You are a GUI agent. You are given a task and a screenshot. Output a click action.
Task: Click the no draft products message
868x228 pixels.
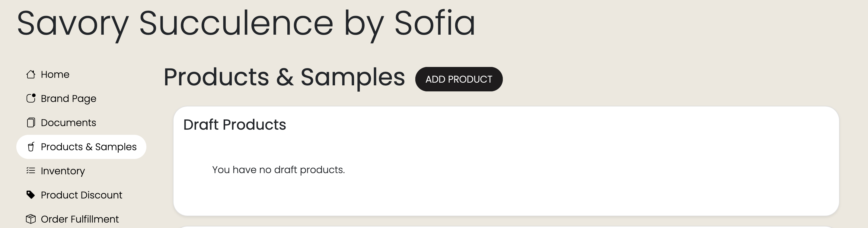(x=278, y=170)
